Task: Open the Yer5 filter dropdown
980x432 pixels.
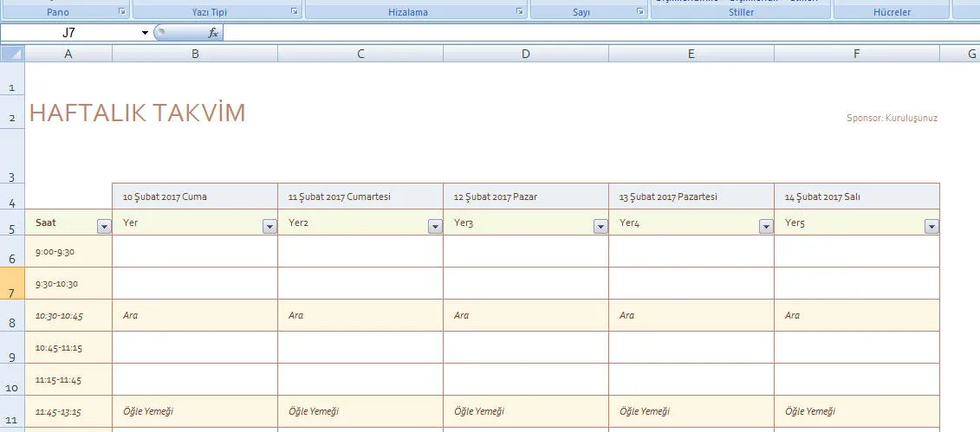Action: coord(931,227)
